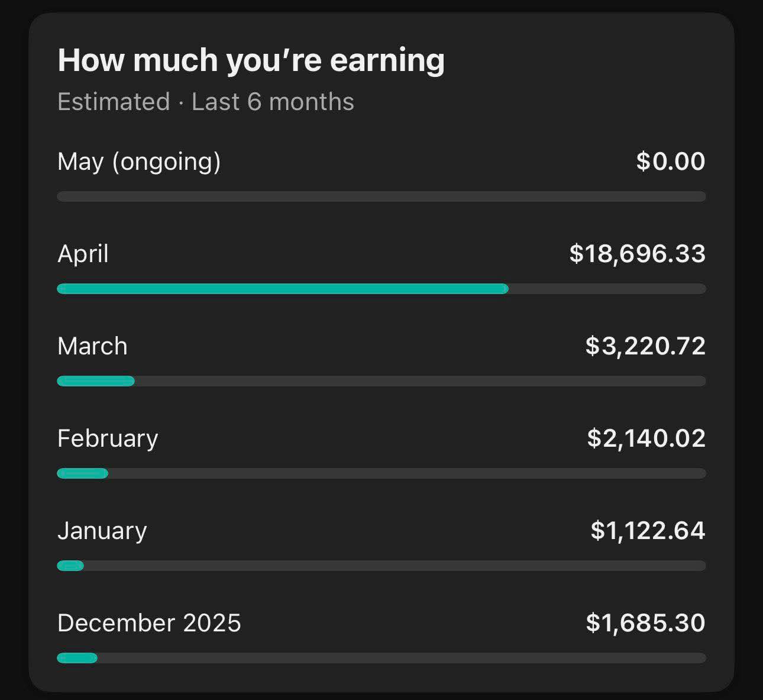Select the February month label
Viewport: 763px width, 700px height.
108,439
